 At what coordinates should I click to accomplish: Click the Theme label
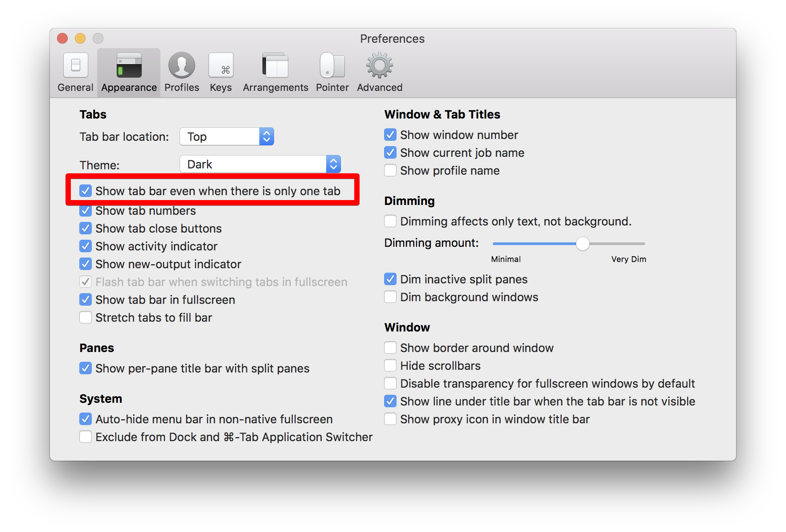100,165
